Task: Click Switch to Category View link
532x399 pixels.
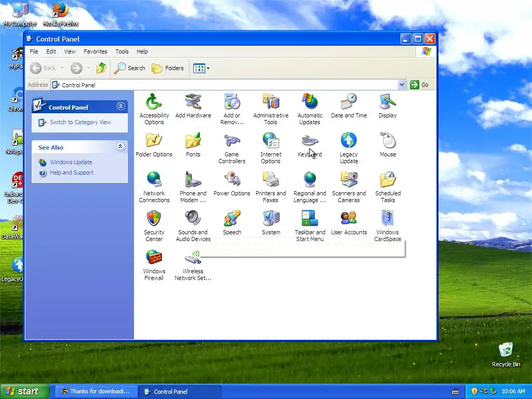Action: 81,122
